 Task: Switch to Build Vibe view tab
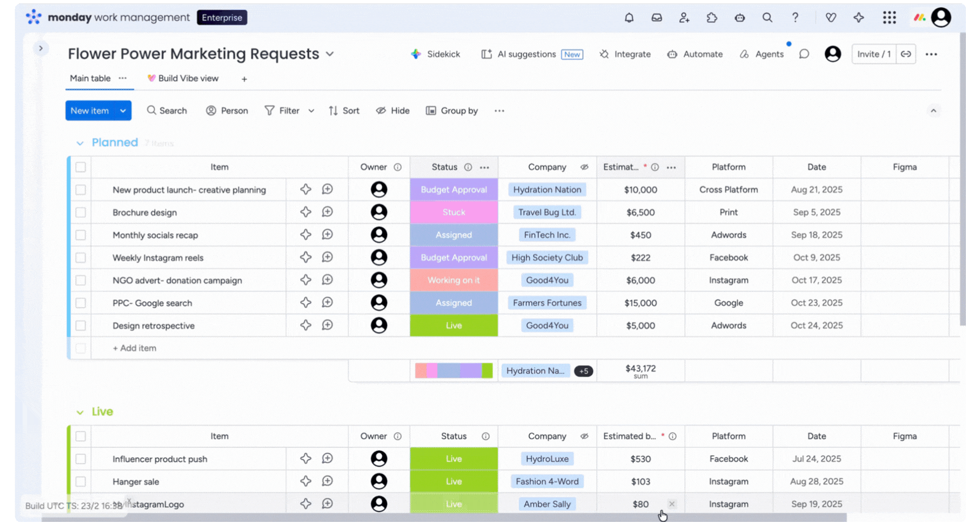[x=183, y=79]
